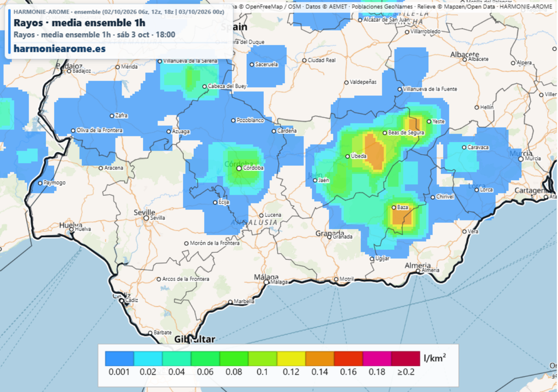The width and height of the screenshot is (558, 392).
Task: Click the Beas de Segura marker
Action: coord(385,133)
